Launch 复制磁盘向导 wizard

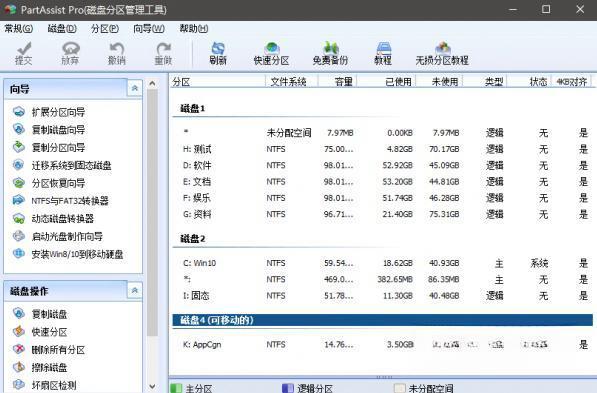pos(49,129)
